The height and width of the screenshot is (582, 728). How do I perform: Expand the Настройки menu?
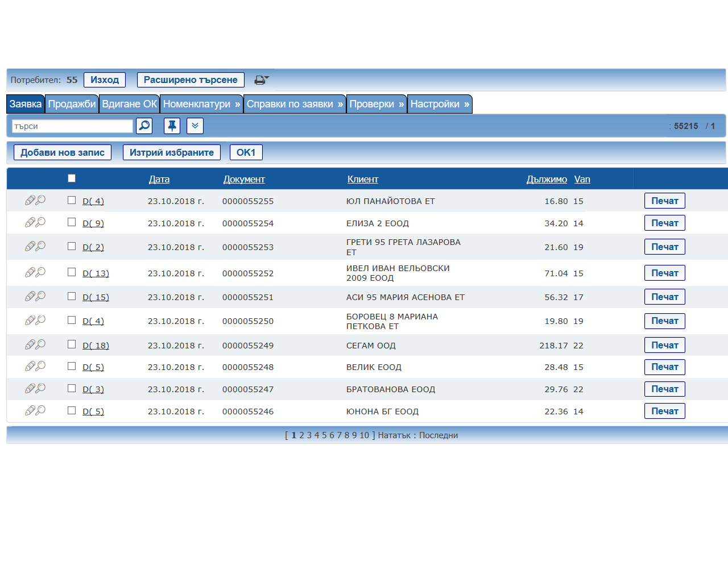pos(440,104)
